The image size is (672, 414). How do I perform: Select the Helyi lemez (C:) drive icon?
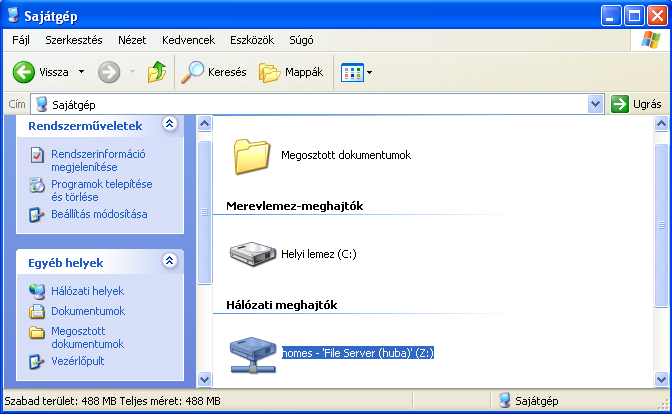tap(252, 253)
